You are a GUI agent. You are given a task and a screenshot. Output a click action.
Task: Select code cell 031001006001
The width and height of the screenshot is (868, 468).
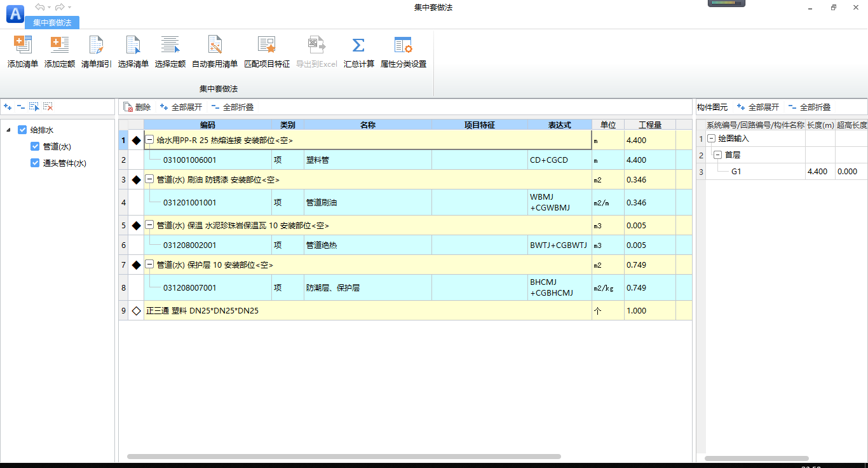208,160
